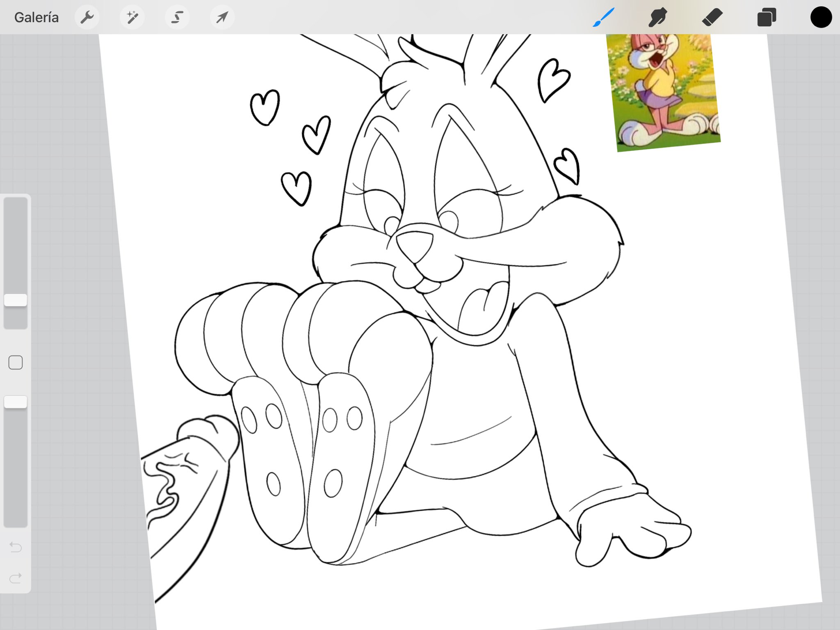Image resolution: width=840 pixels, height=630 pixels.
Task: Click the brush size slider handle
Action: [x=16, y=300]
